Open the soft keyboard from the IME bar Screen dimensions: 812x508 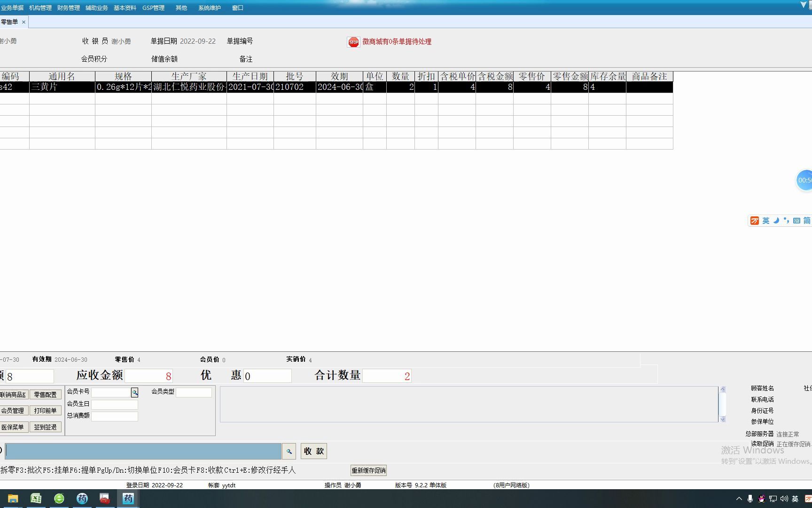pyautogui.click(x=796, y=221)
